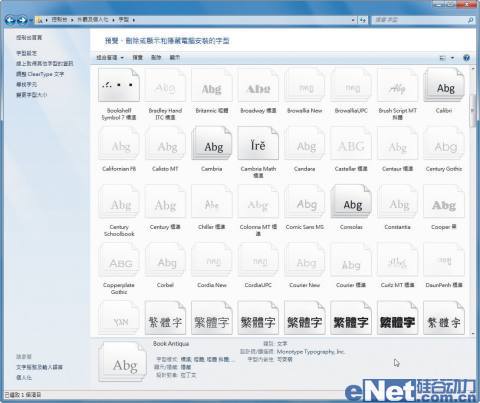The image size is (480, 403).
Task: Go forward with the Forward arrow button
Action: 22,20
